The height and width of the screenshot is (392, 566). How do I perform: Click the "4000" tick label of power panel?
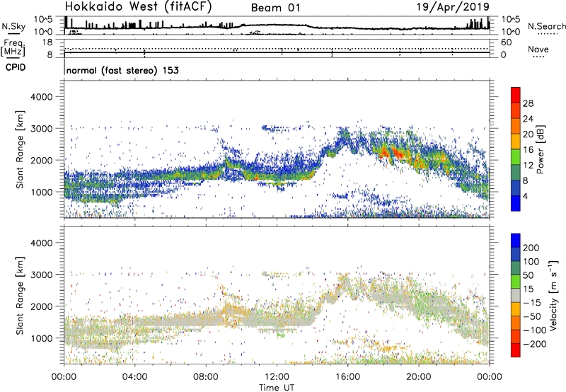(41, 97)
